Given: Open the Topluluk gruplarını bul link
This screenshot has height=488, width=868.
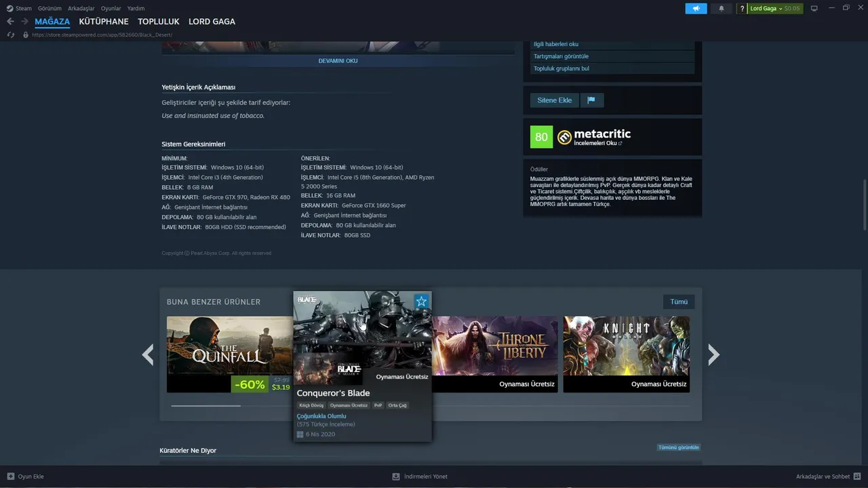Looking at the screenshot, I should [x=561, y=68].
